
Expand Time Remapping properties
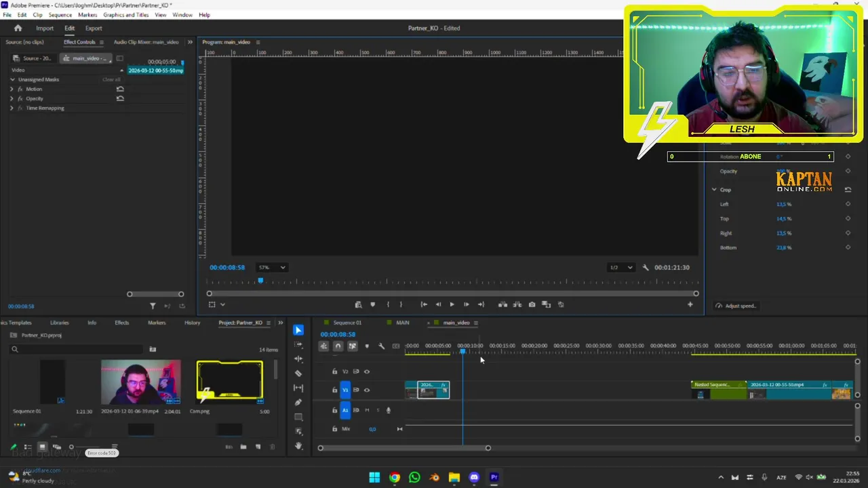coord(12,108)
